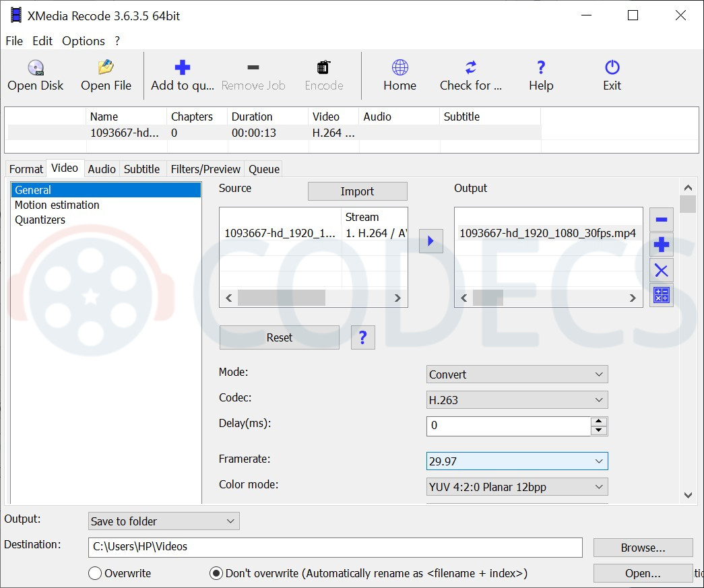This screenshot has height=588, width=704.
Task: Click Source list horizontal scrollbar thumb
Action: (282, 298)
